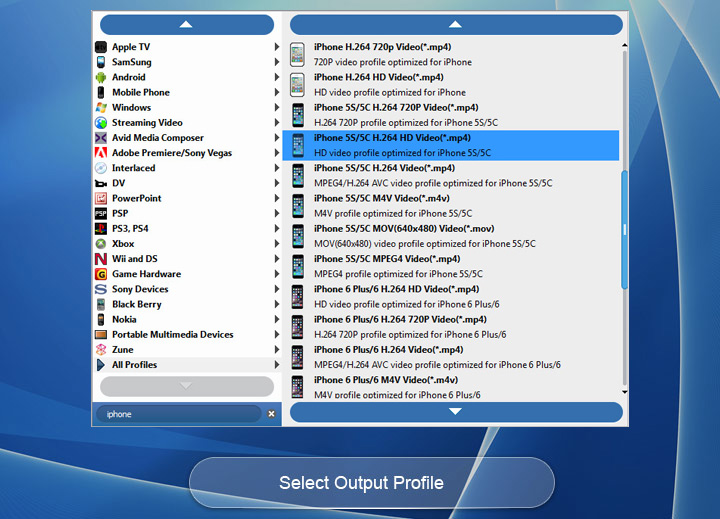Expand the All Profiles submenu arrow
The width and height of the screenshot is (720, 519).
[276, 365]
